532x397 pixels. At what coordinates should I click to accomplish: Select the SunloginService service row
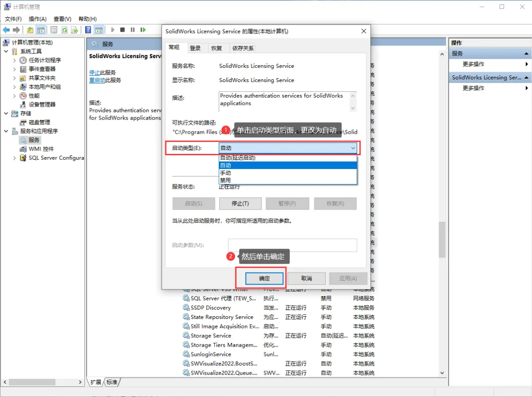click(x=278, y=354)
